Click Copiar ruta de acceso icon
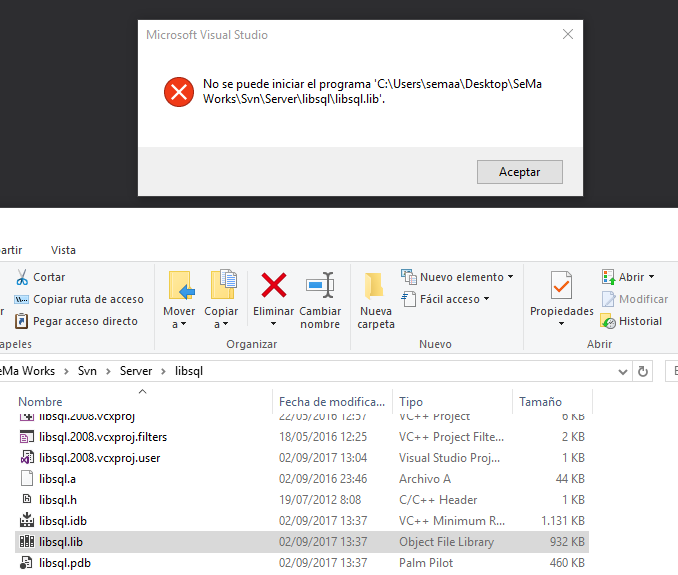Viewport: 678px width, 575px height. click(x=22, y=299)
